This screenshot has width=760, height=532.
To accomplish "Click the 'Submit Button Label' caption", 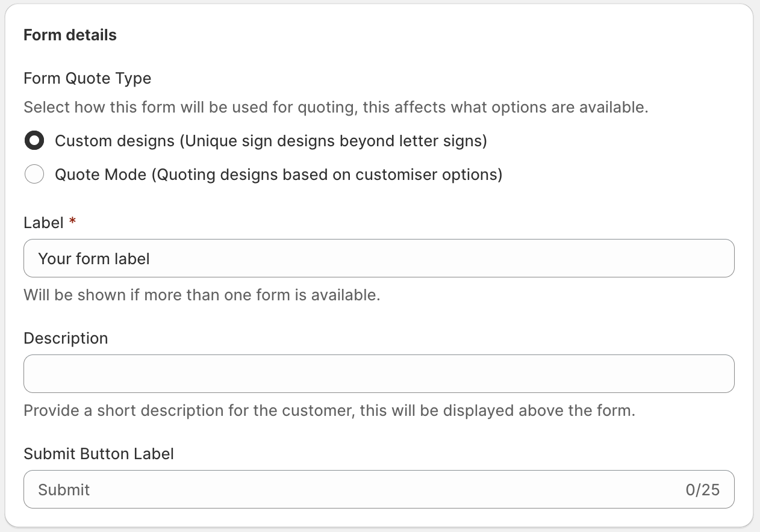I will tap(99, 454).
